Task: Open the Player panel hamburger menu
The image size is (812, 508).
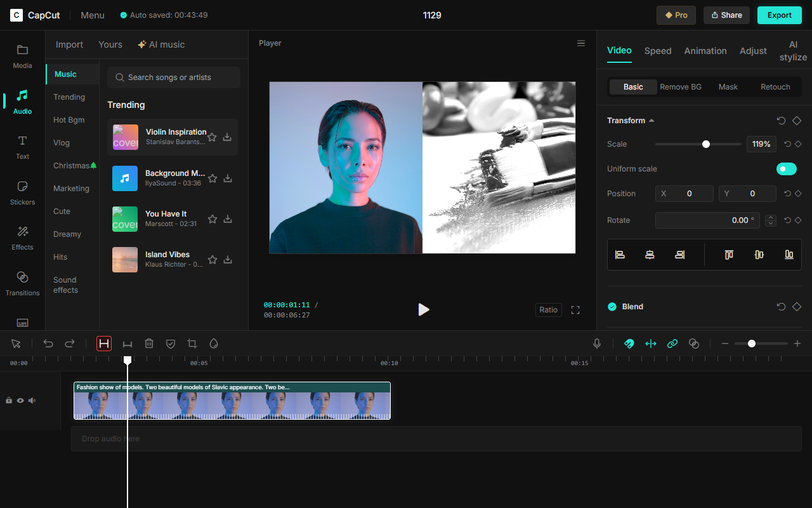Action: (581, 43)
